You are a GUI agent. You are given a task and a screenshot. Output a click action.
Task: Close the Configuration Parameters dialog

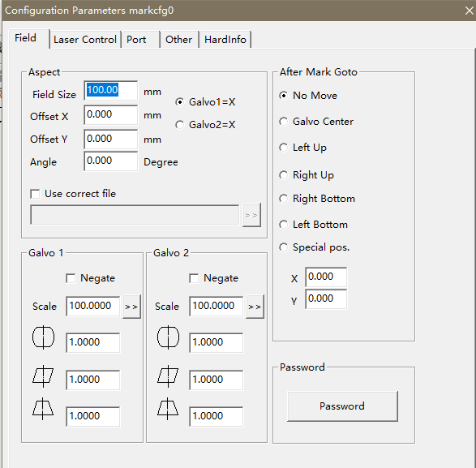470,11
